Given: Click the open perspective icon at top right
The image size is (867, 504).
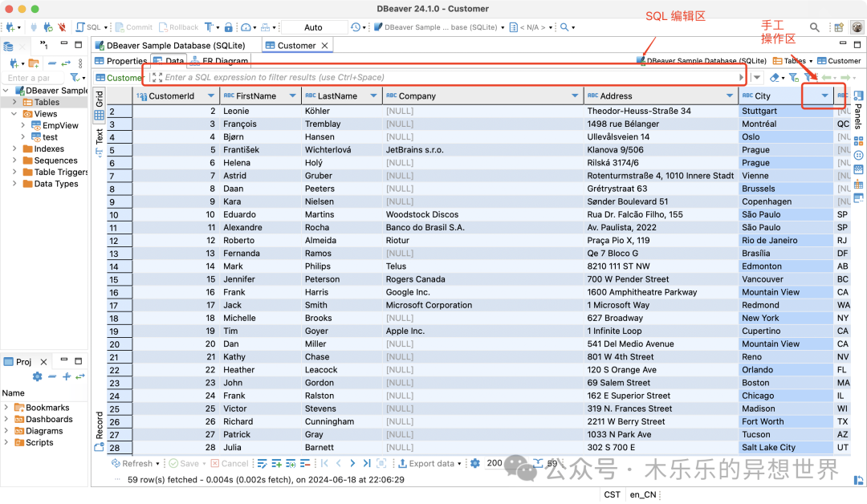Looking at the screenshot, I should click(x=839, y=27).
